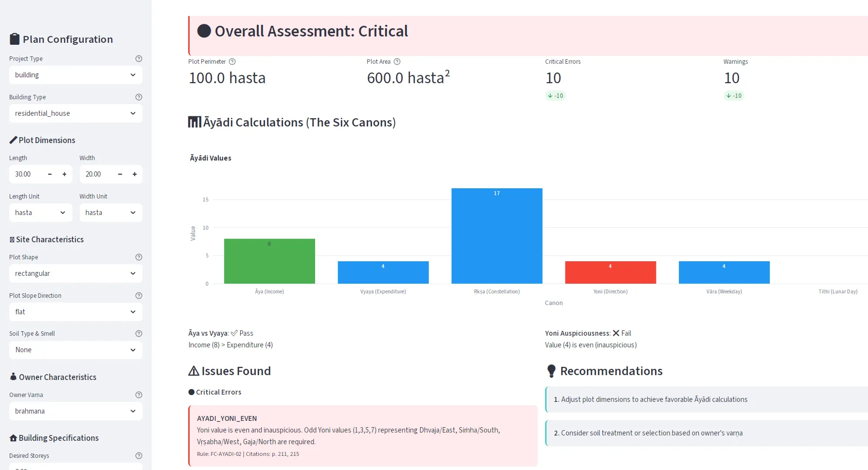
Task: Click the -10 delta under Critical Errors
Action: pyautogui.click(x=555, y=96)
